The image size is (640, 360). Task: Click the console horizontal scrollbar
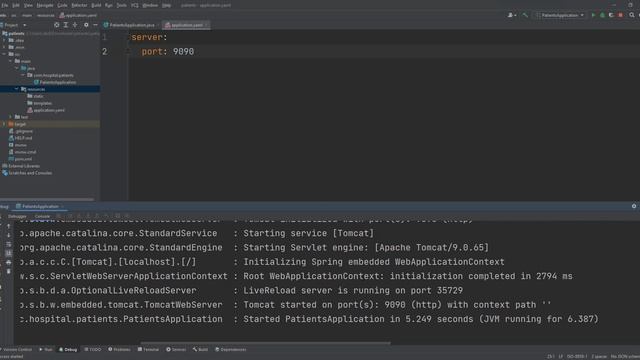pos(265,343)
